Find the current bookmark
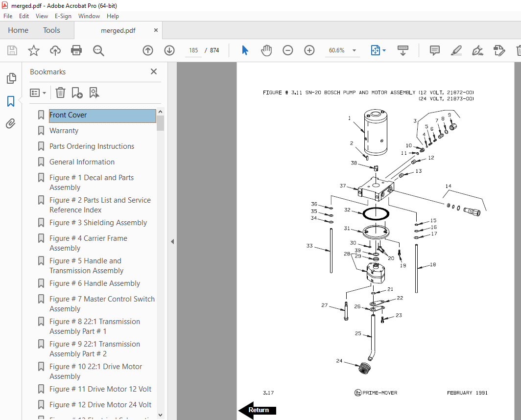 (x=94, y=93)
